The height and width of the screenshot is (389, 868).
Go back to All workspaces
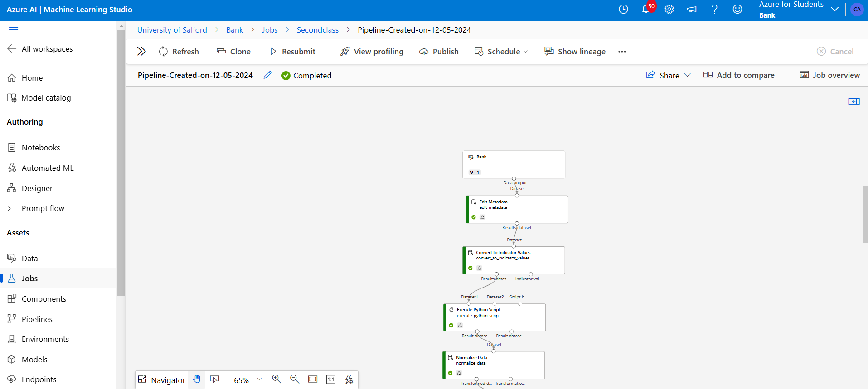click(40, 49)
